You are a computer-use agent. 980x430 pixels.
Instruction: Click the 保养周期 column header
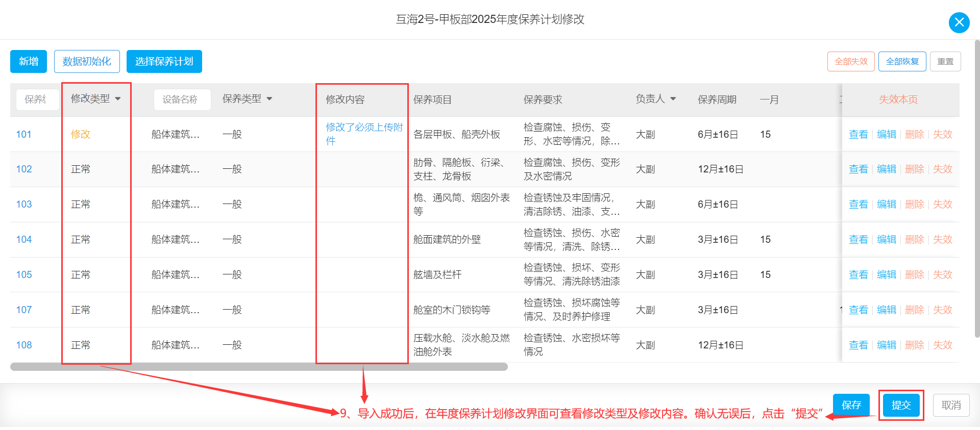tap(717, 99)
